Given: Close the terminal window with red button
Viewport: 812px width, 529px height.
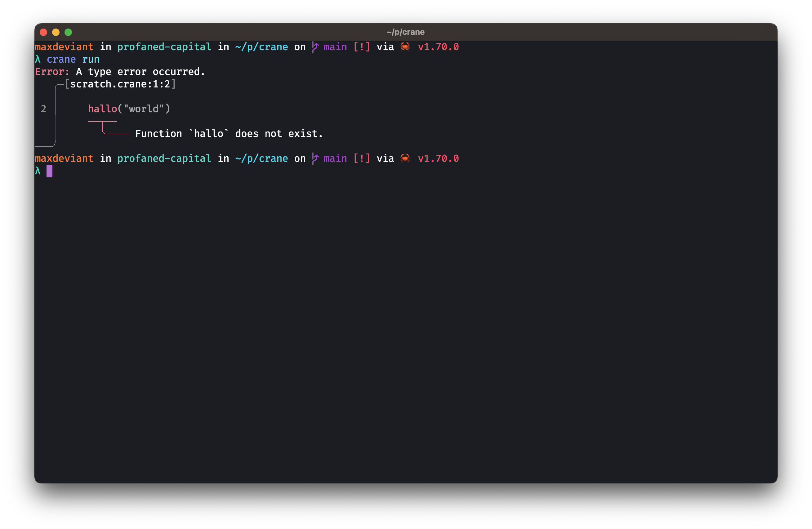Looking at the screenshot, I should tap(43, 32).
